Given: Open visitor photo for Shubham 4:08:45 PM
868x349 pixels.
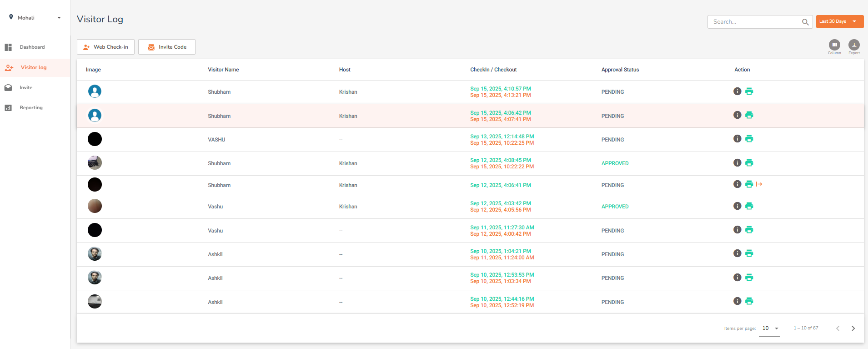Looking at the screenshot, I should (x=95, y=163).
